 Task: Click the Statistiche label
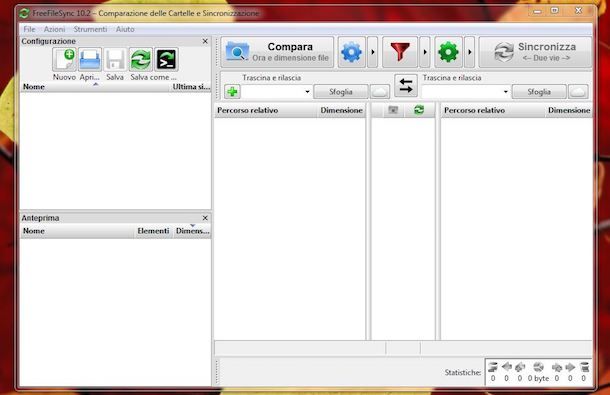point(463,372)
